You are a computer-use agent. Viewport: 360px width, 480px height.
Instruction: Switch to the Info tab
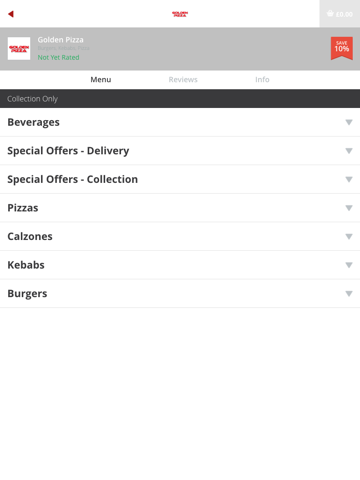[x=262, y=80]
